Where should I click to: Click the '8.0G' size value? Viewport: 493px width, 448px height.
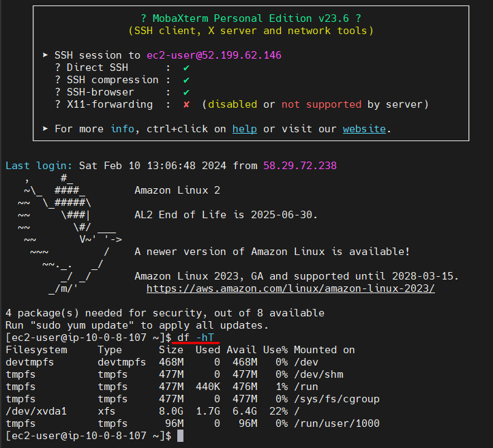(x=170, y=411)
